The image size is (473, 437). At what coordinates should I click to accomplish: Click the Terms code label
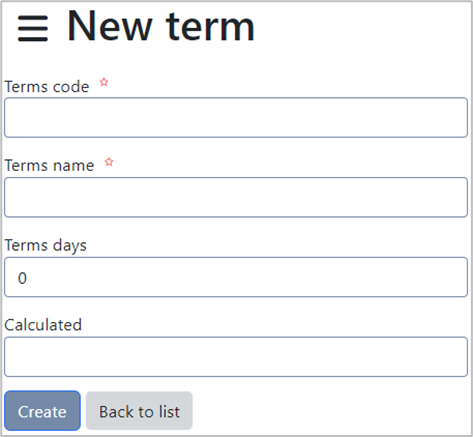pyautogui.click(x=47, y=87)
